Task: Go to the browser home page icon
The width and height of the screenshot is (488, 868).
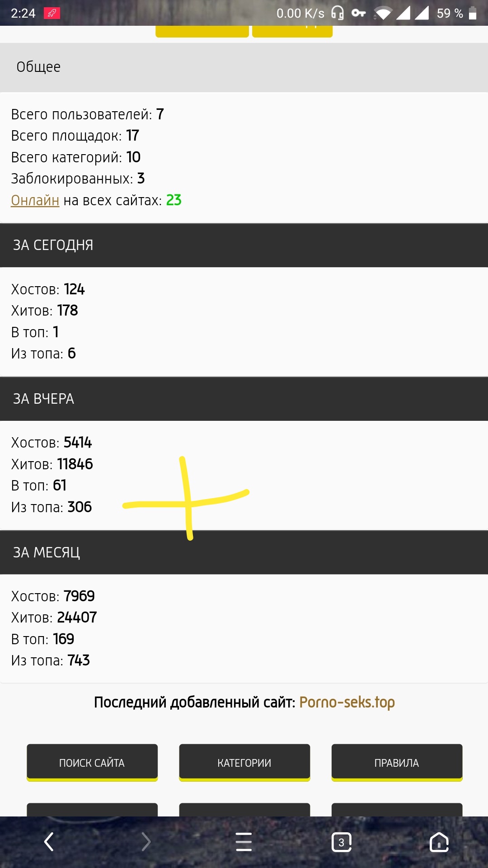Action: [x=439, y=842]
